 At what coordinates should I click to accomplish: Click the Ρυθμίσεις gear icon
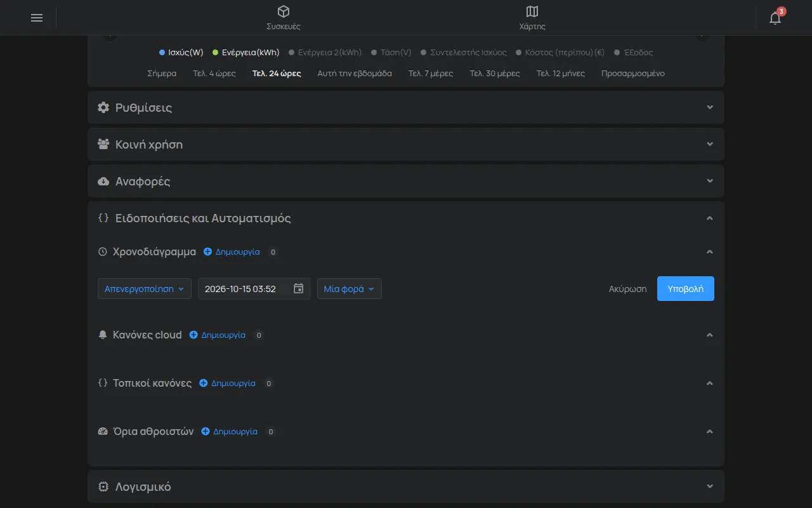tap(103, 107)
